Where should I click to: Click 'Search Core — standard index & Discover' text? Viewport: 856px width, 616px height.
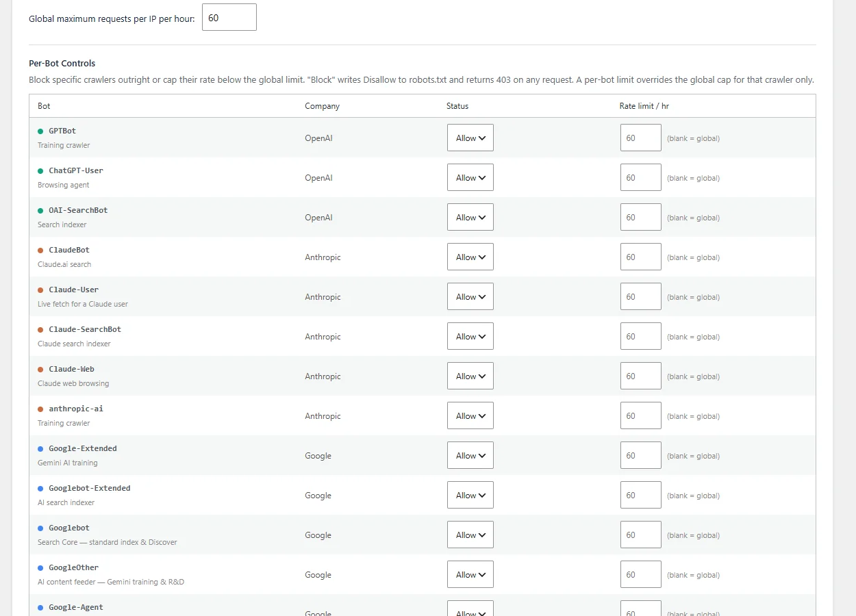pyautogui.click(x=108, y=542)
